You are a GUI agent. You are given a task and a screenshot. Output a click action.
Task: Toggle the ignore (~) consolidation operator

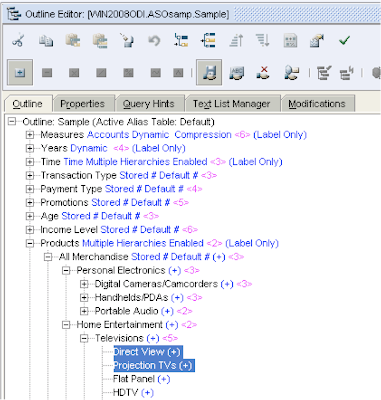click(x=156, y=72)
